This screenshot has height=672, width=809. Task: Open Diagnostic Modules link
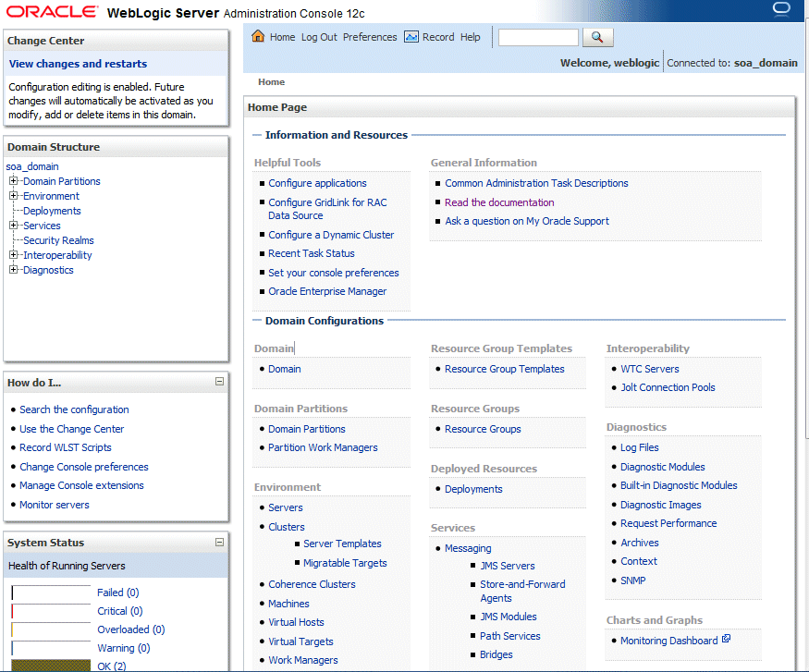(663, 467)
